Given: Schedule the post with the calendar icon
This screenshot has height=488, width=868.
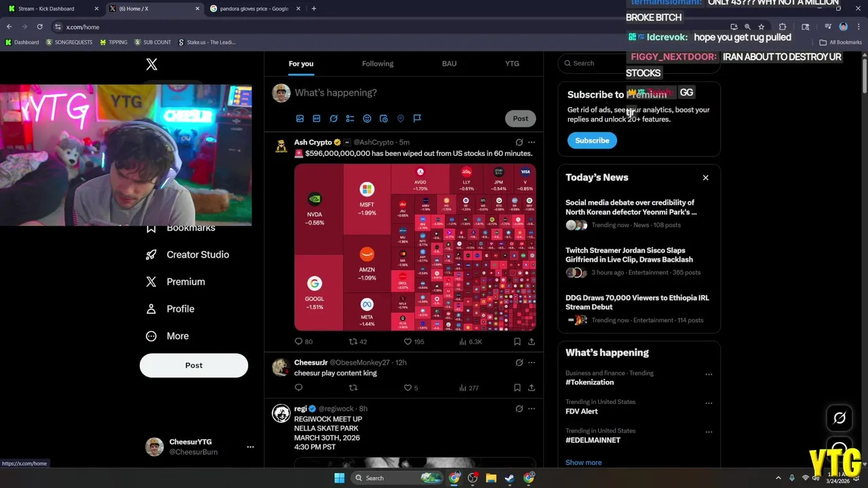Looking at the screenshot, I should pyautogui.click(x=384, y=119).
